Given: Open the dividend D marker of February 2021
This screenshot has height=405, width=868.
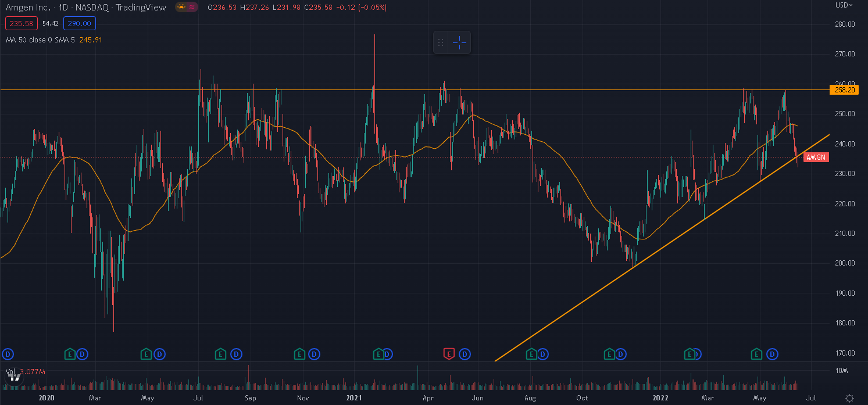Looking at the screenshot, I should [x=388, y=353].
